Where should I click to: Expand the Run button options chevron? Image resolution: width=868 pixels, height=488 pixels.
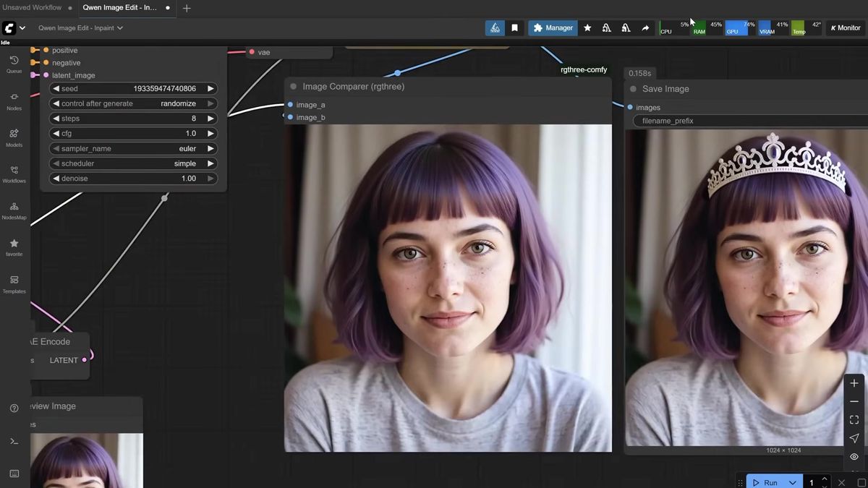tap(793, 482)
